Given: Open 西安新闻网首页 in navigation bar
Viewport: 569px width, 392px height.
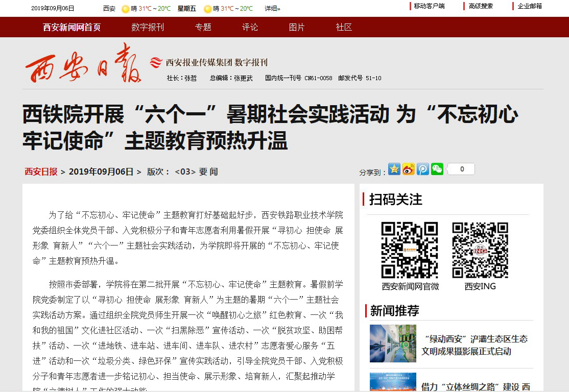Looking at the screenshot, I should pyautogui.click(x=72, y=27).
